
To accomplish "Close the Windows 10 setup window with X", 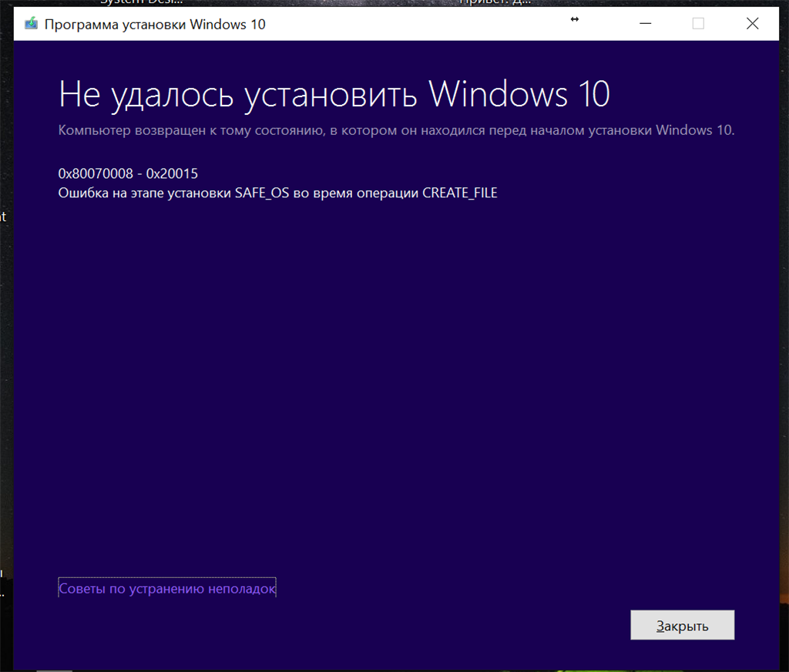I will click(752, 24).
